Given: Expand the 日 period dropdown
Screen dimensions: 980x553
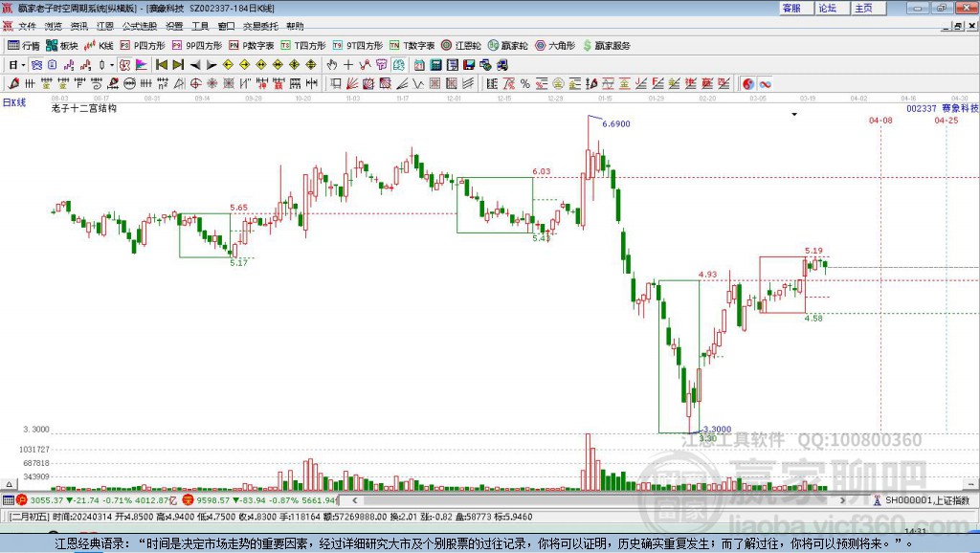Looking at the screenshot, I should 23,65.
